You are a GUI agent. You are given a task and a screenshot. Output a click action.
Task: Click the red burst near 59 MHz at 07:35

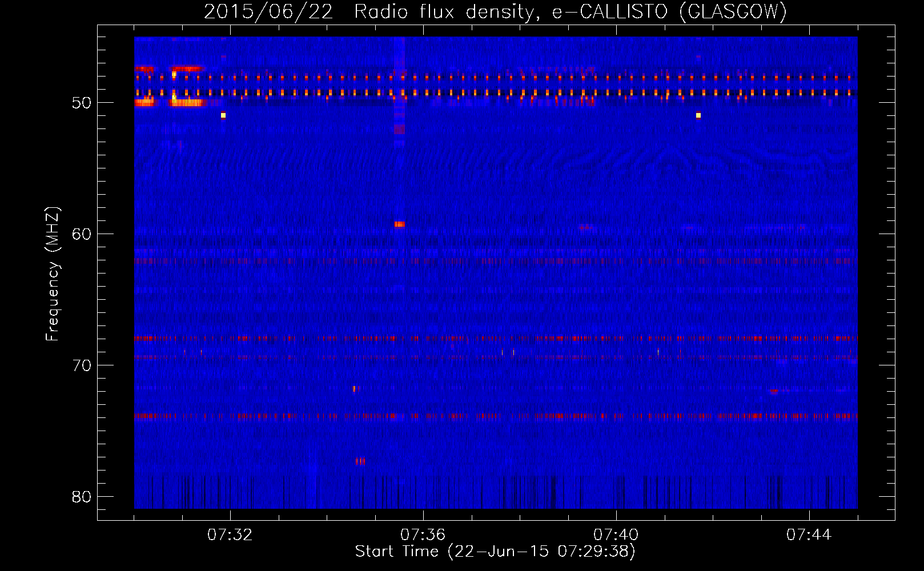tap(400, 224)
